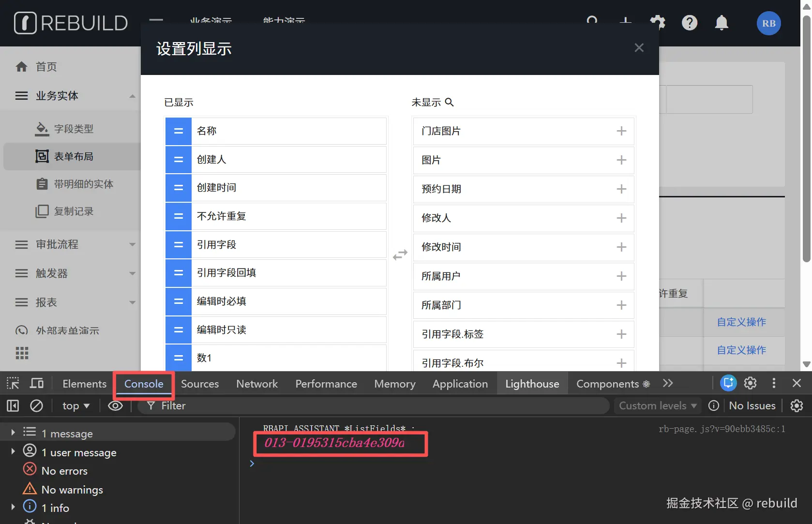The image size is (812, 524).
Task: Open rb-page.js source link
Action: [x=722, y=429]
